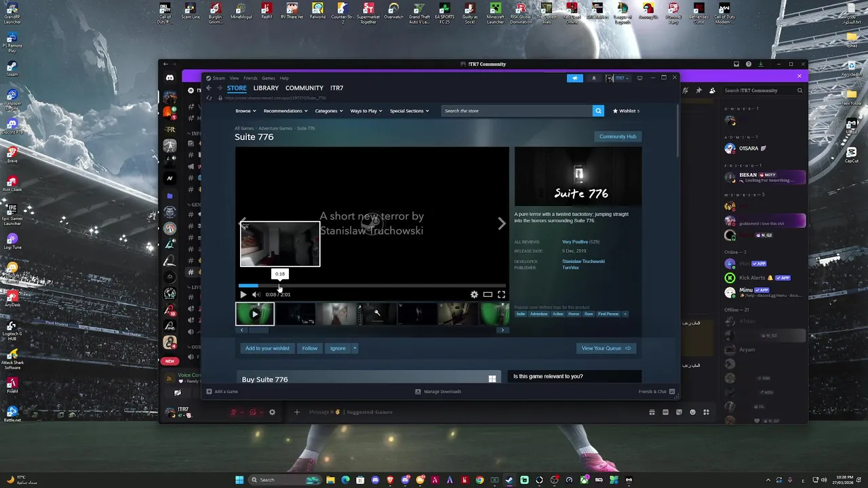Viewport: 868px width, 488px height.
Task: Mute the trailer volume speaker icon
Action: [256, 294]
